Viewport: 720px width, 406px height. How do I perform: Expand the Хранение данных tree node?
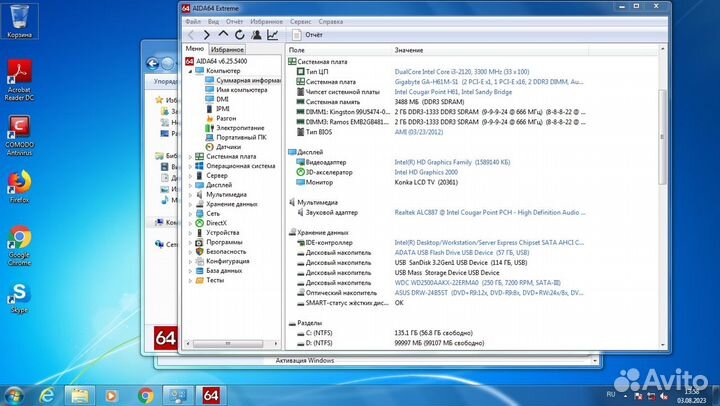point(190,204)
